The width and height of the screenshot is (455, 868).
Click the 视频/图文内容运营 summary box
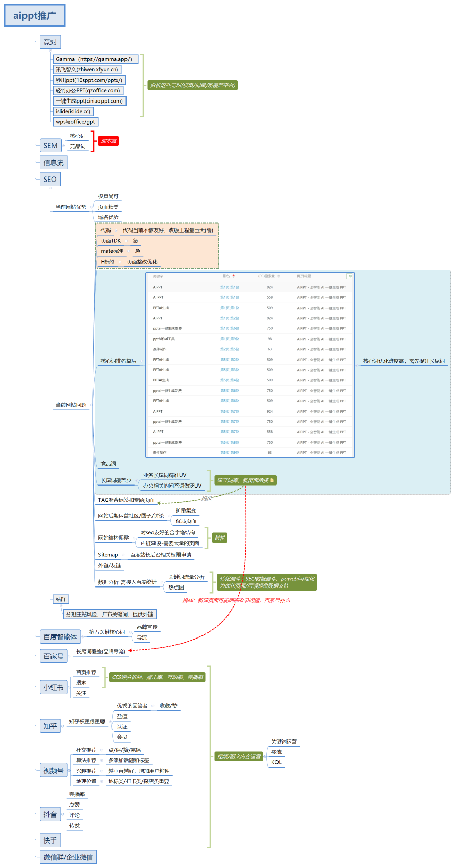coord(239,757)
